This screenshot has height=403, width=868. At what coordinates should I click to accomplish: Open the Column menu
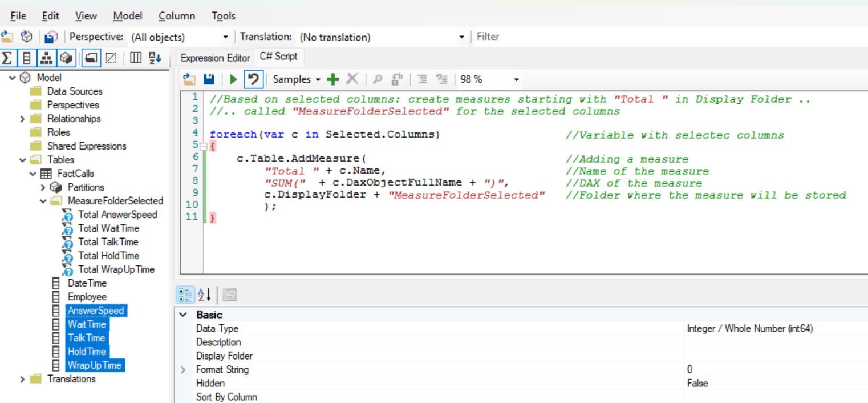177,16
